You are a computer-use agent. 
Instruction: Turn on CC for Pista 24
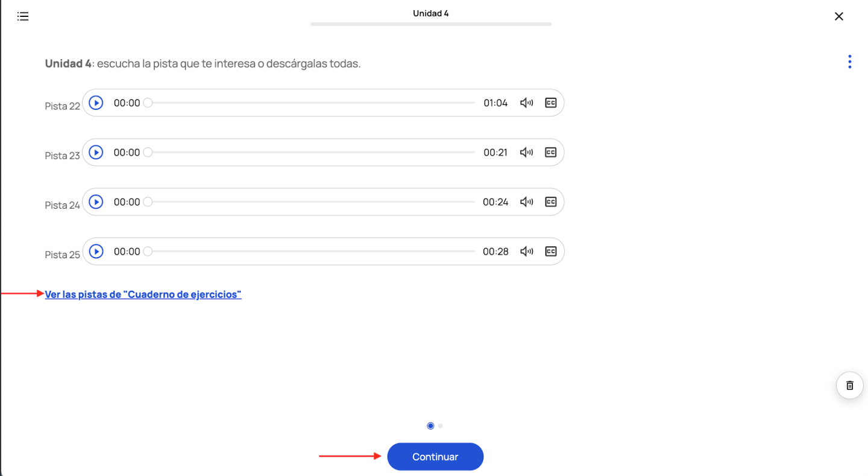tap(550, 202)
